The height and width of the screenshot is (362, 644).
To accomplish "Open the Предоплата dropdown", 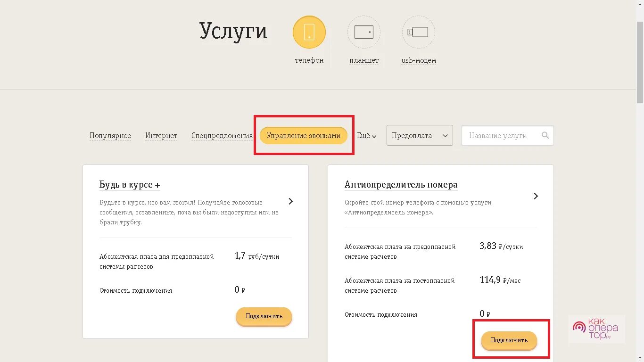I will click(420, 135).
